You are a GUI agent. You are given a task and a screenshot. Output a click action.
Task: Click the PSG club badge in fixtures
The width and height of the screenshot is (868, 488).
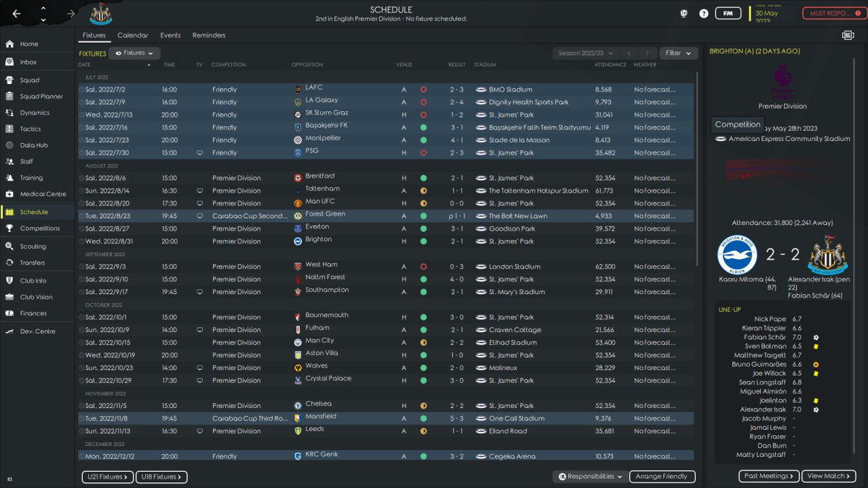[x=298, y=152]
